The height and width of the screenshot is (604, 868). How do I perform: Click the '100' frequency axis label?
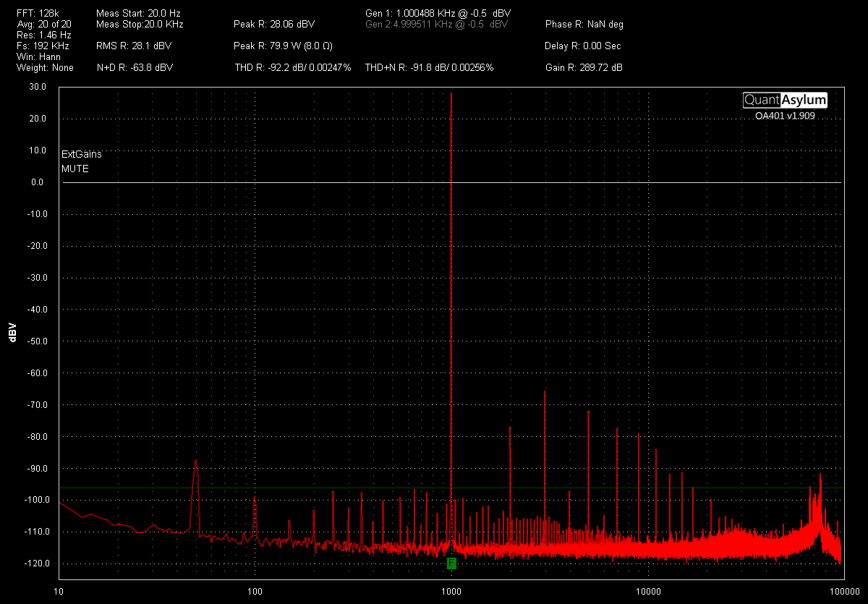click(x=255, y=592)
